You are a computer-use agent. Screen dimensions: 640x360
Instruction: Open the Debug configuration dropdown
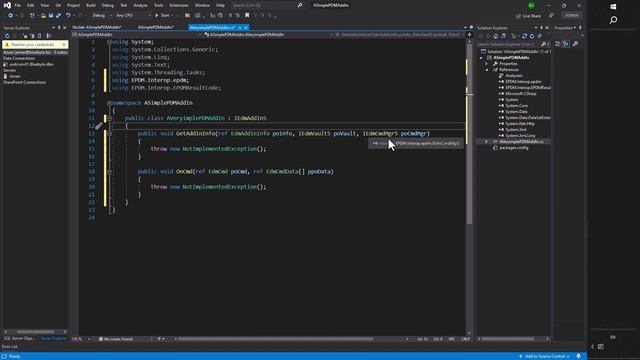[x=101, y=16]
